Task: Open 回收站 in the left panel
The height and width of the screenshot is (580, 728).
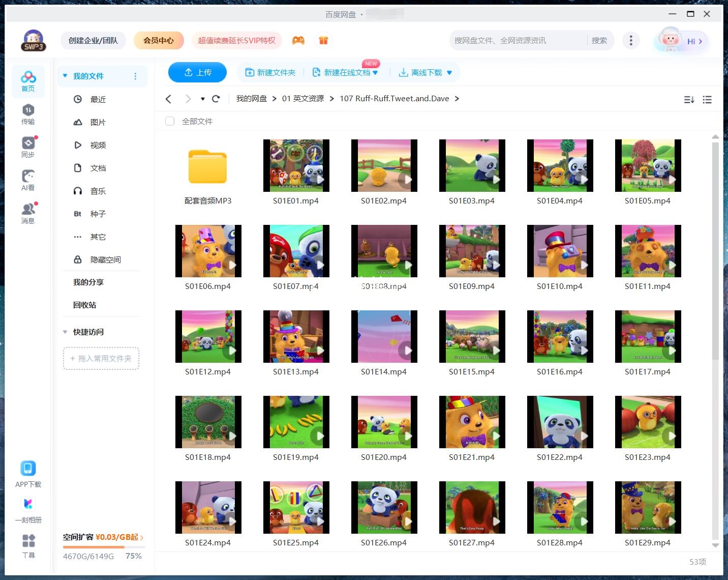Action: point(84,305)
